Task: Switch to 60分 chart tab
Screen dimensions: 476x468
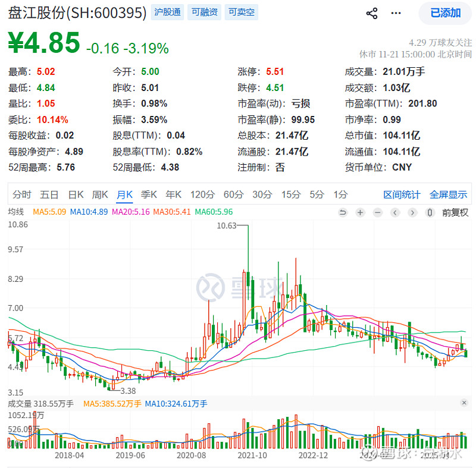Action: click(233, 194)
